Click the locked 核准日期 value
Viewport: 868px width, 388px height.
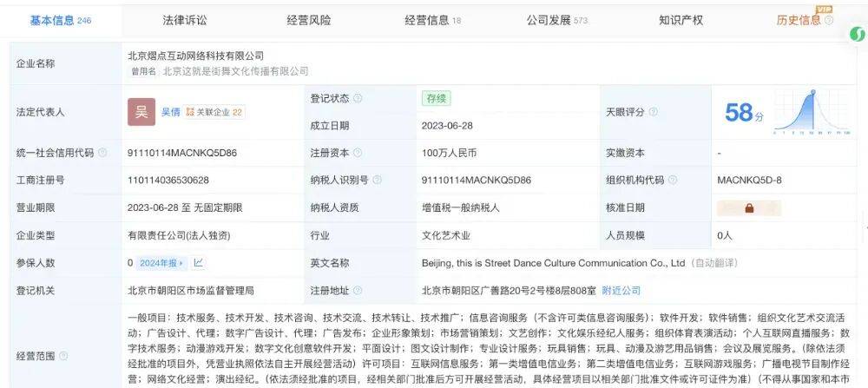click(749, 208)
